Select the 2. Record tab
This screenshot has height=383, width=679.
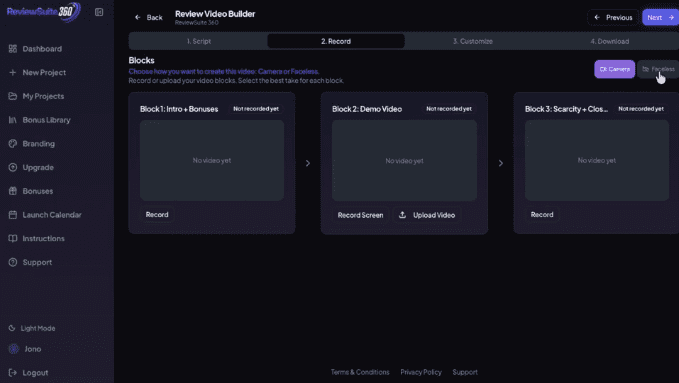coord(336,41)
